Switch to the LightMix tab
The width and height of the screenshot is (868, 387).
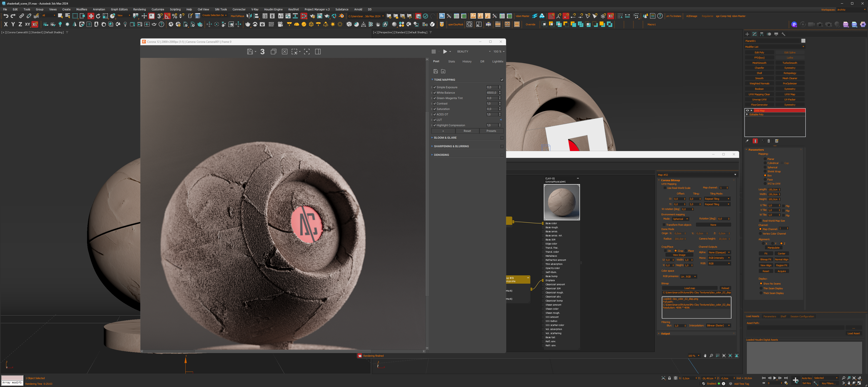(498, 61)
